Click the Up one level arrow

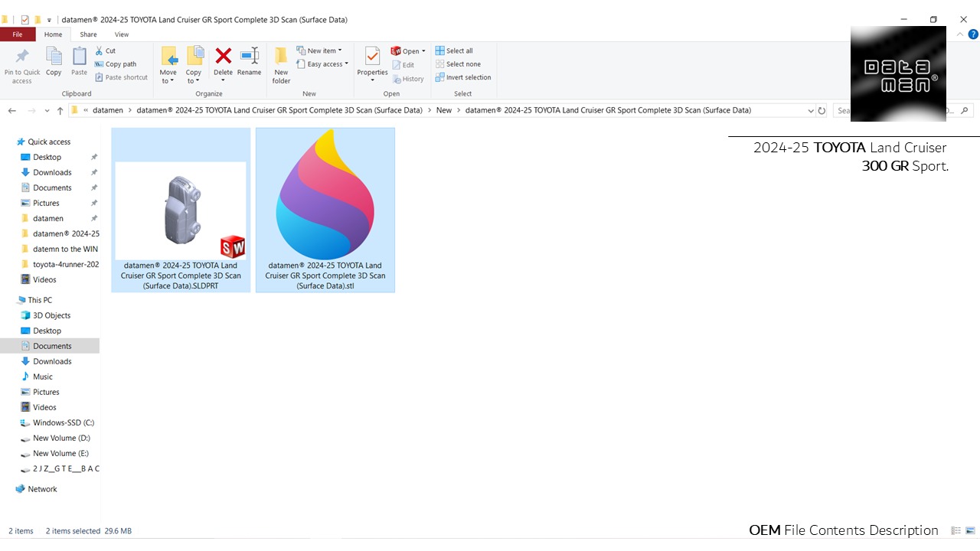click(x=60, y=110)
